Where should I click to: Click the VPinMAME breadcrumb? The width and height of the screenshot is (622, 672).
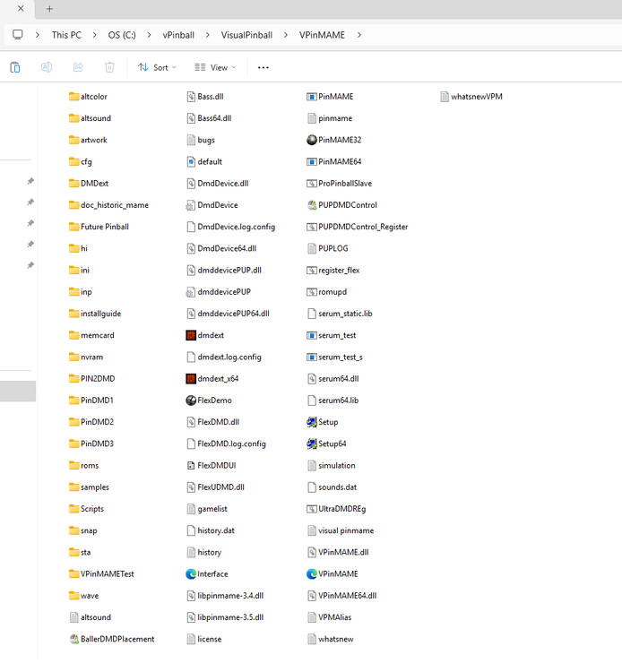tap(322, 35)
